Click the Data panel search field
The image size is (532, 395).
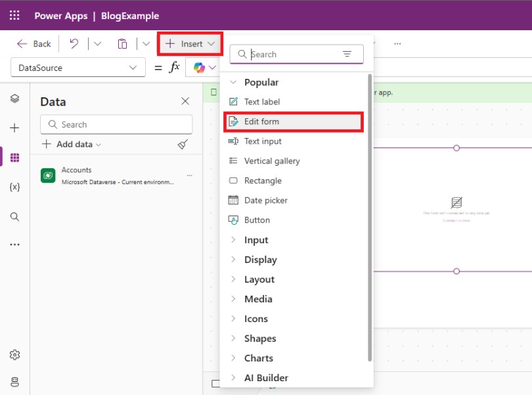click(x=116, y=124)
